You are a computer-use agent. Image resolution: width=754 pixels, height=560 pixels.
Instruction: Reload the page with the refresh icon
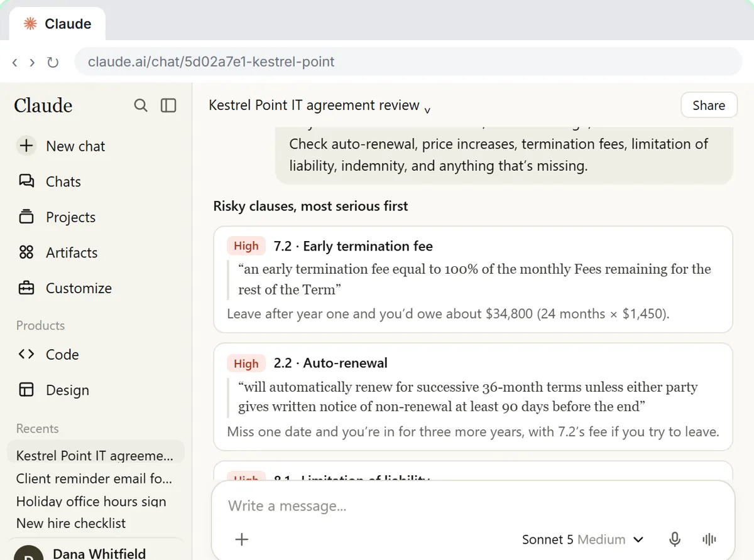[x=53, y=62]
